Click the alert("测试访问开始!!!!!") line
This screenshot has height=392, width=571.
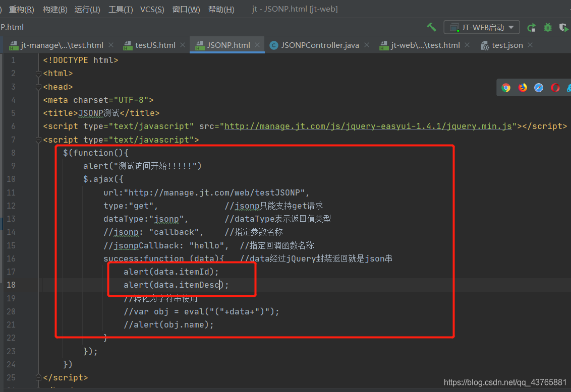142,166
